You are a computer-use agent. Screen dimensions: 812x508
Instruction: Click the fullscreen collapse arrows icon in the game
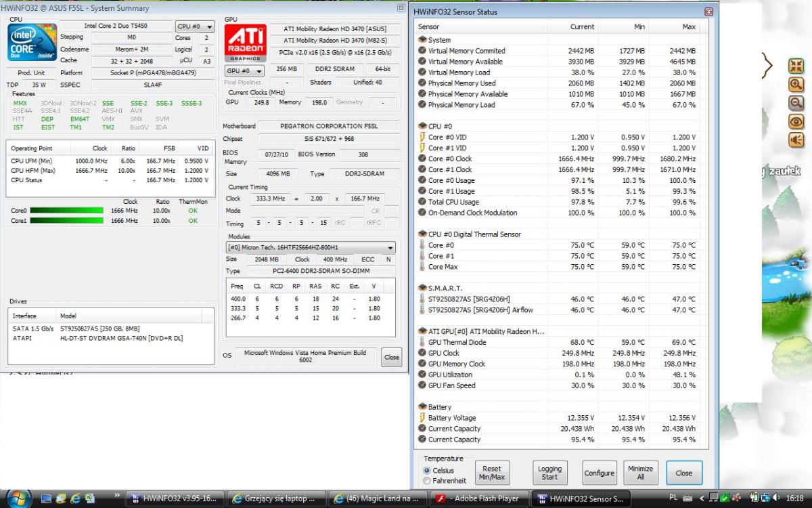click(x=796, y=66)
